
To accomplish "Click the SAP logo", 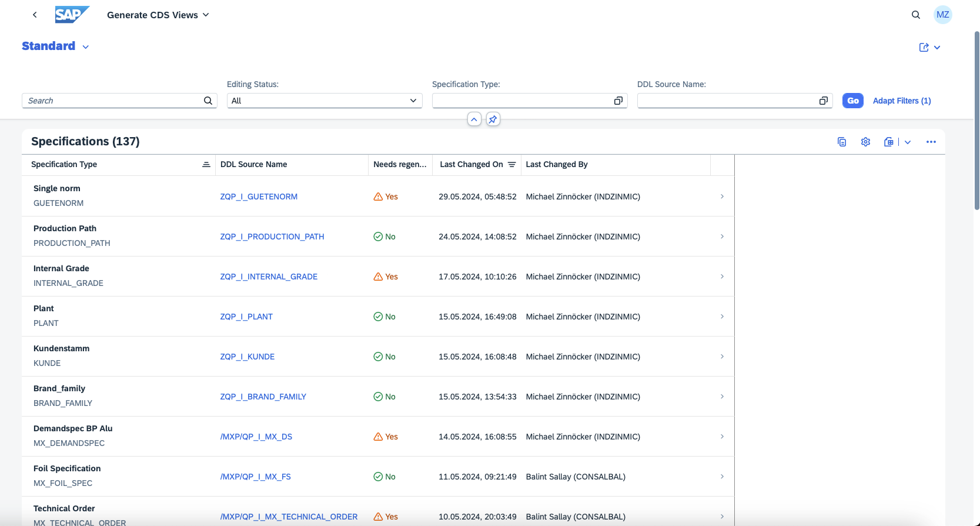I will [72, 15].
